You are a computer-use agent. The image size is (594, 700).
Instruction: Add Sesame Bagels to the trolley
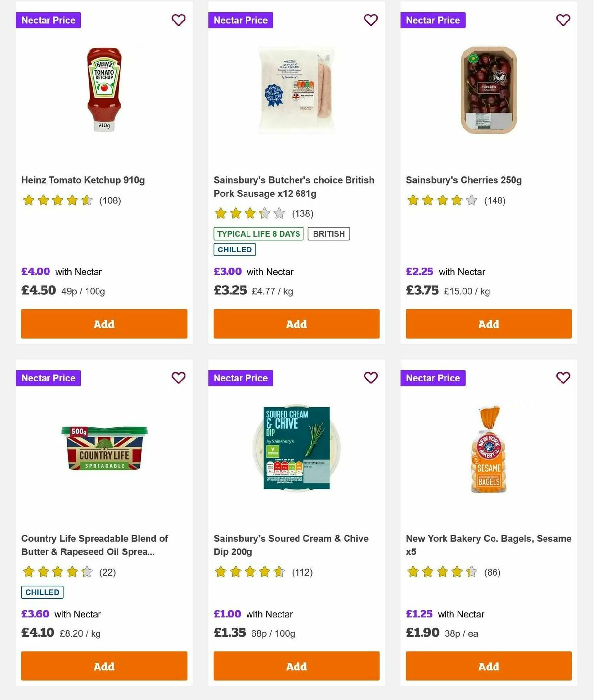click(x=488, y=666)
